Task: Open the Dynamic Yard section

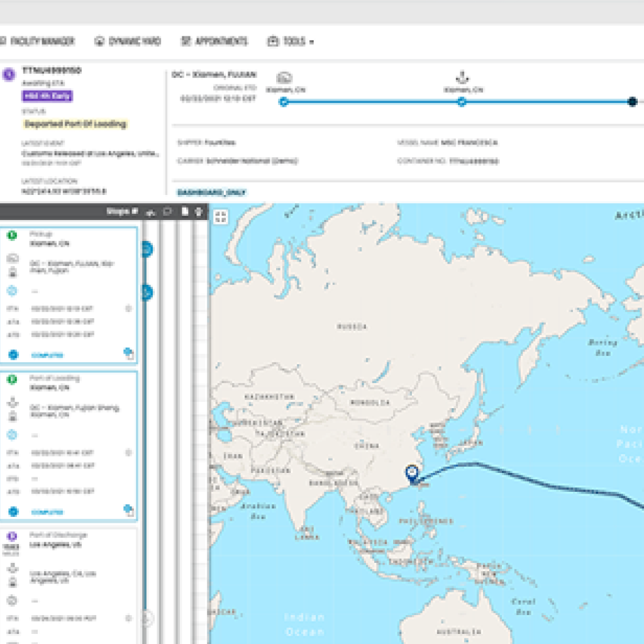Action: (x=129, y=41)
